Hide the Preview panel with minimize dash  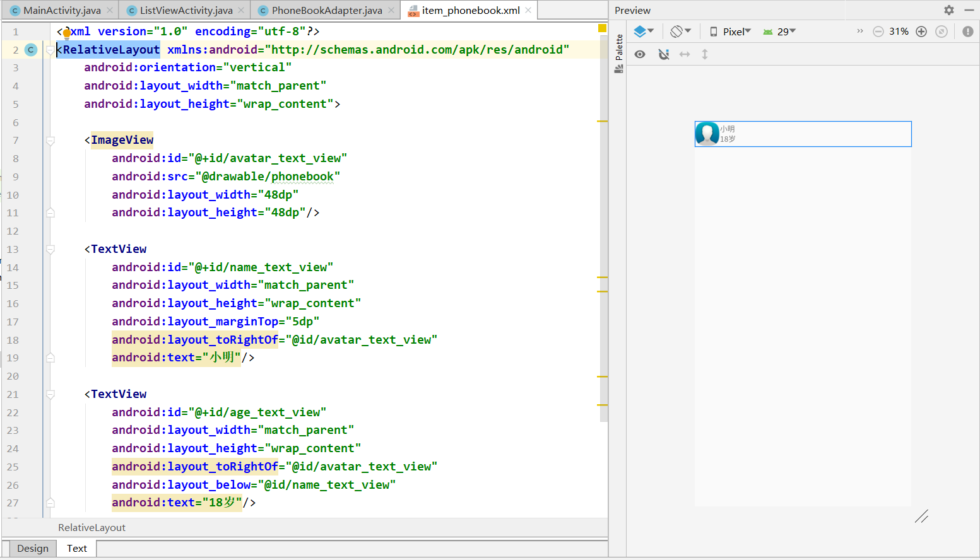(969, 10)
